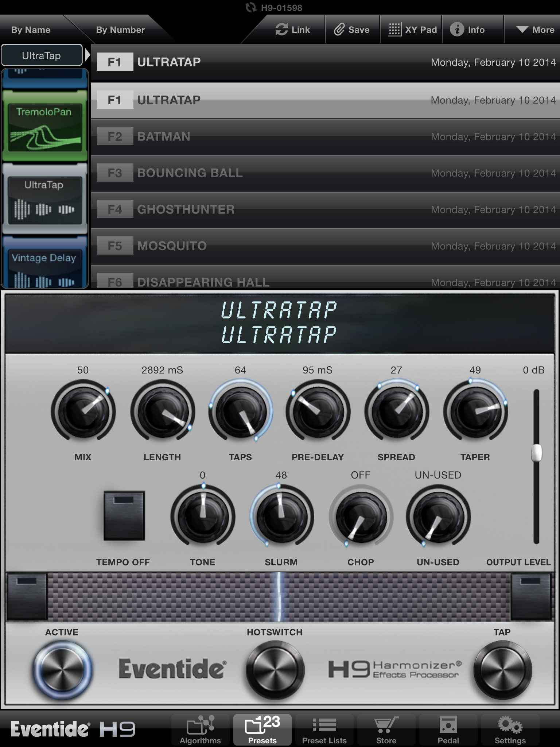Sort presets By Number
Image resolution: width=560 pixels, height=747 pixels.
120,30
